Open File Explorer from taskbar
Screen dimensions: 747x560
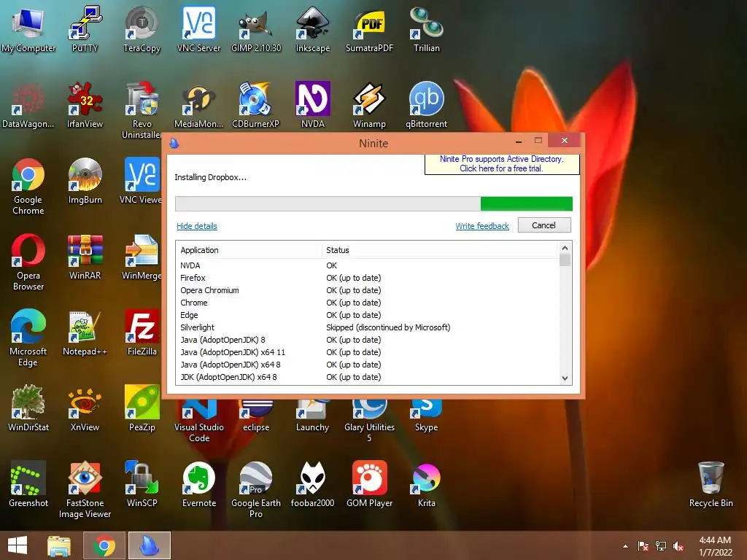click(x=59, y=545)
